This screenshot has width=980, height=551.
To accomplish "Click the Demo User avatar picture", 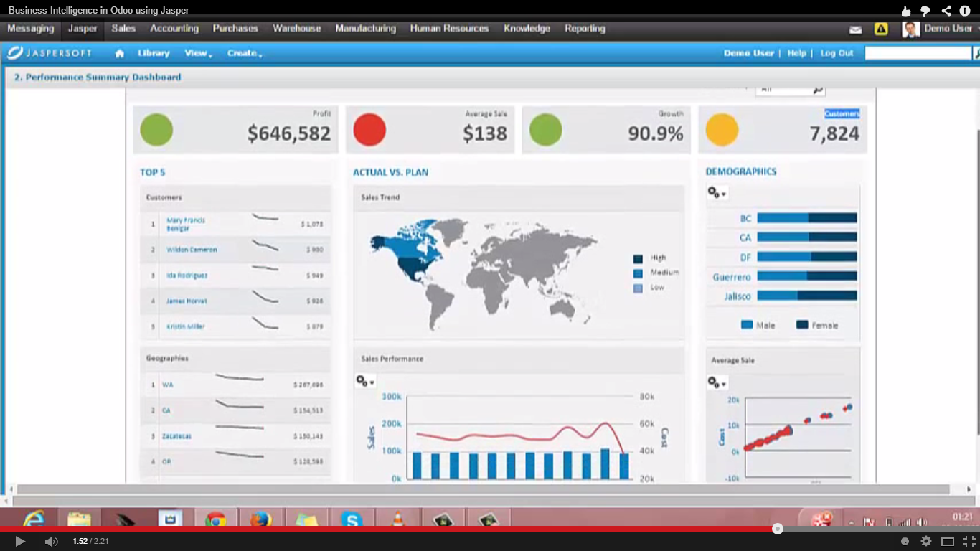I will pos(910,29).
